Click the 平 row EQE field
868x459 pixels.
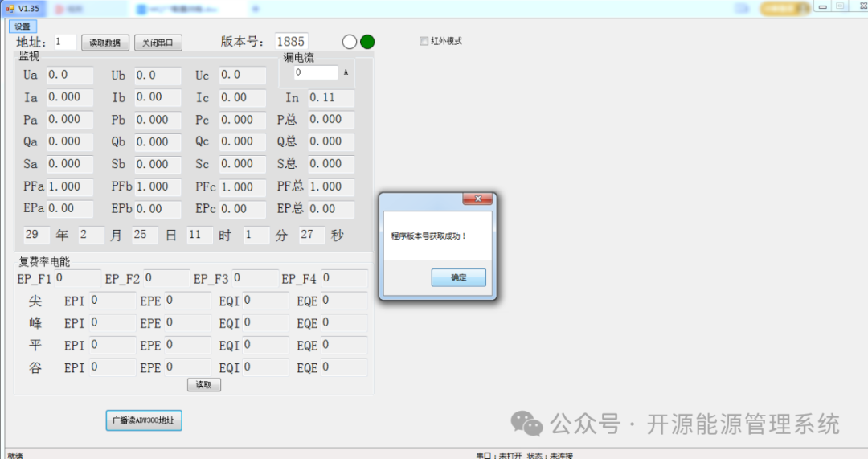pos(344,345)
